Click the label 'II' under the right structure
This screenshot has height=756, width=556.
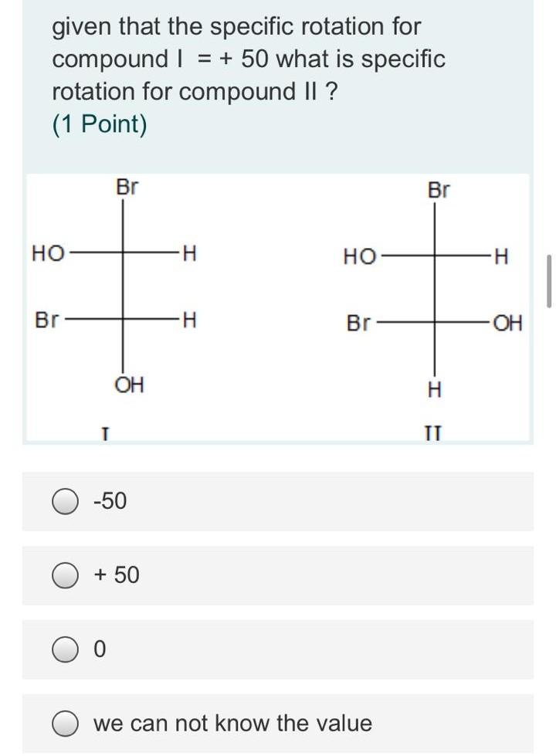pos(431,432)
